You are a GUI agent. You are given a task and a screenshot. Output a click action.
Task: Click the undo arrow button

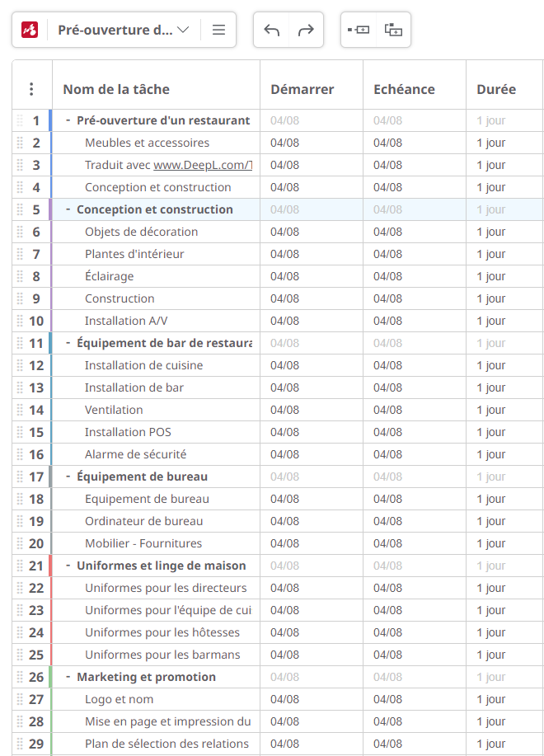pyautogui.click(x=272, y=30)
